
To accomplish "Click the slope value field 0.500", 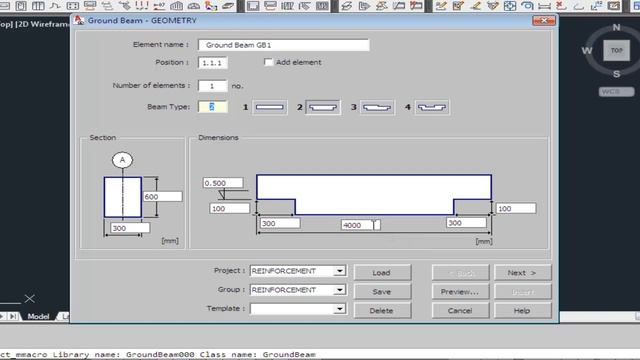I will coord(223,183).
